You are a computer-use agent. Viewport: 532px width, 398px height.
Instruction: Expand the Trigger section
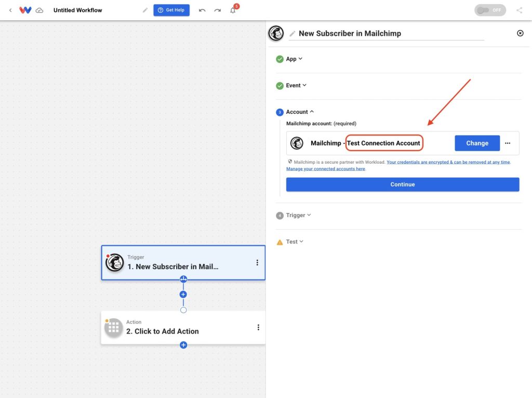pyautogui.click(x=299, y=215)
